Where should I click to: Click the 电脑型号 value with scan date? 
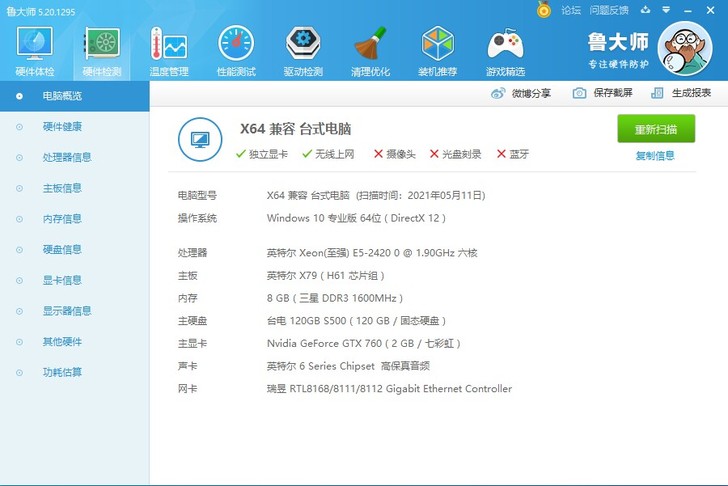(x=376, y=195)
